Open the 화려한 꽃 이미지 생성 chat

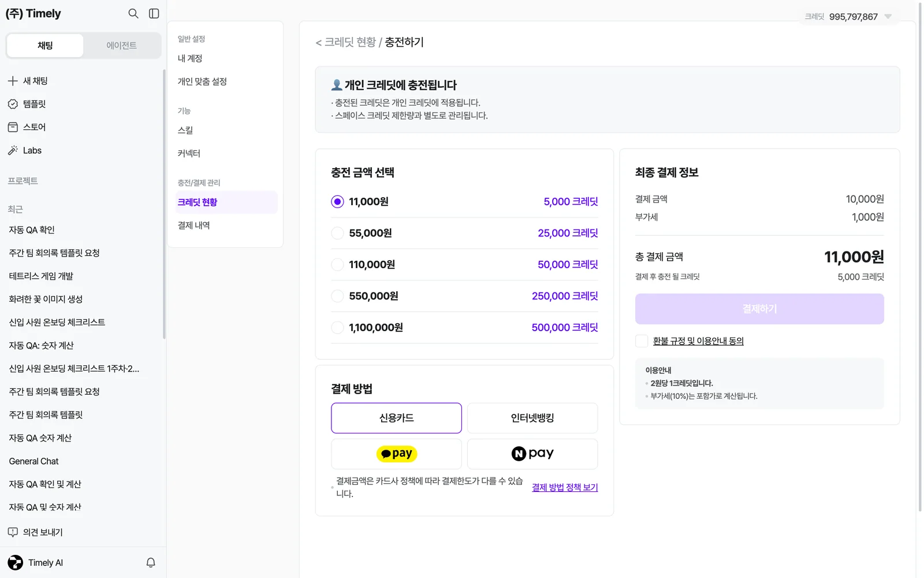click(x=46, y=299)
